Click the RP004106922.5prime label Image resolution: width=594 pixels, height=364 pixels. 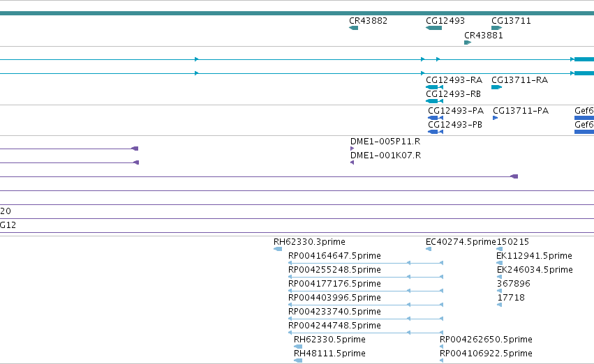[x=486, y=353]
